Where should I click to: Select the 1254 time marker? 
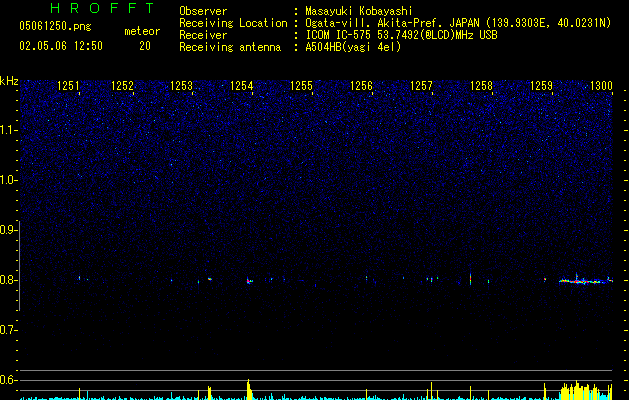coord(241,86)
